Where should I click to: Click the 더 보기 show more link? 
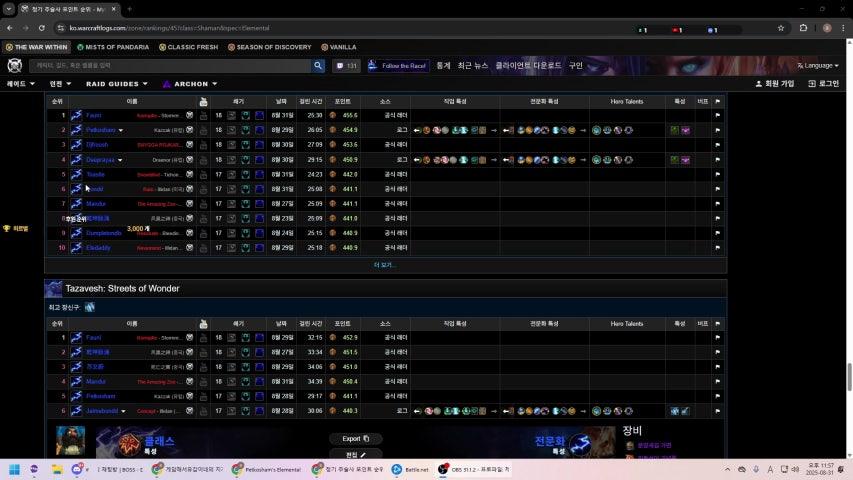[385, 265]
